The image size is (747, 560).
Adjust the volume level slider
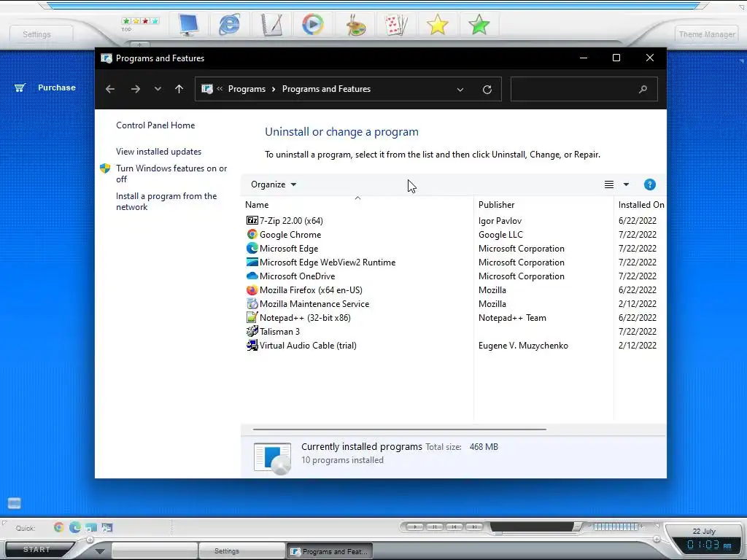[x=616, y=526]
